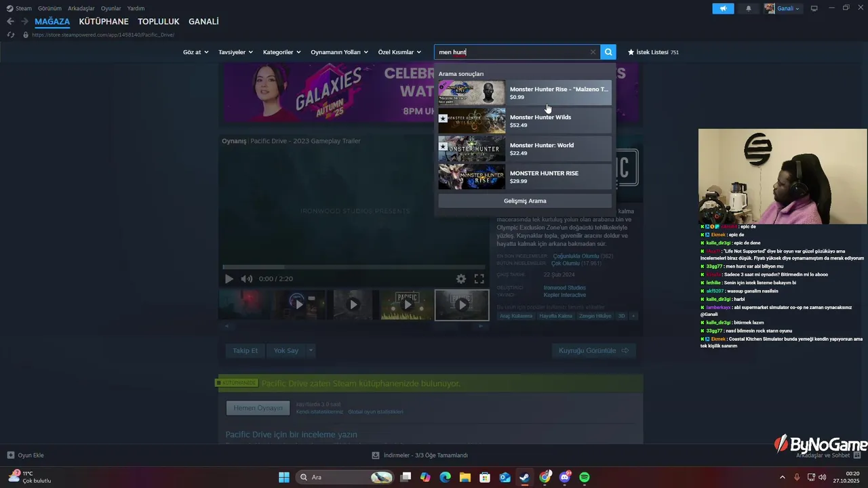The image size is (868, 488).
Task: Launch Spotify from the taskbar
Action: pos(585,477)
